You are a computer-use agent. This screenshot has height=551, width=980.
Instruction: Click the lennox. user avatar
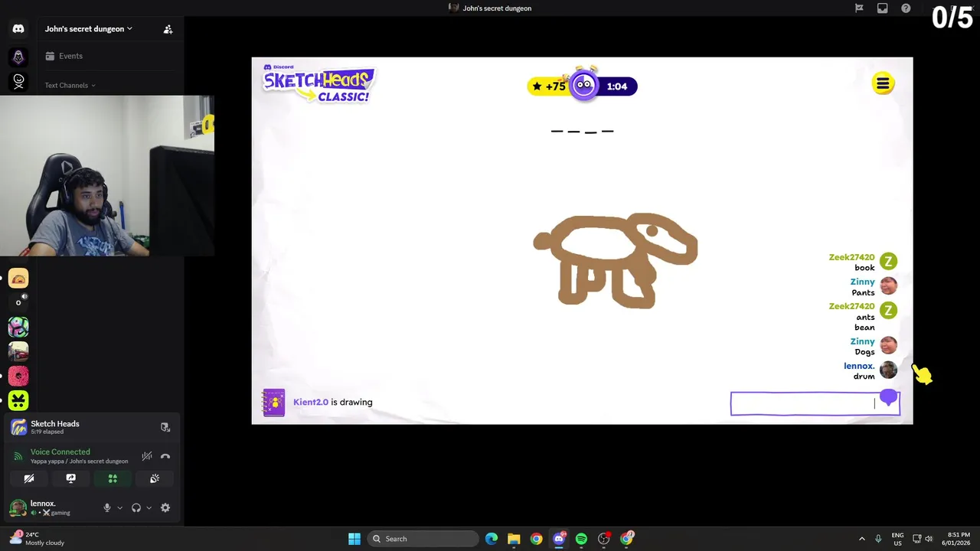[17, 507]
